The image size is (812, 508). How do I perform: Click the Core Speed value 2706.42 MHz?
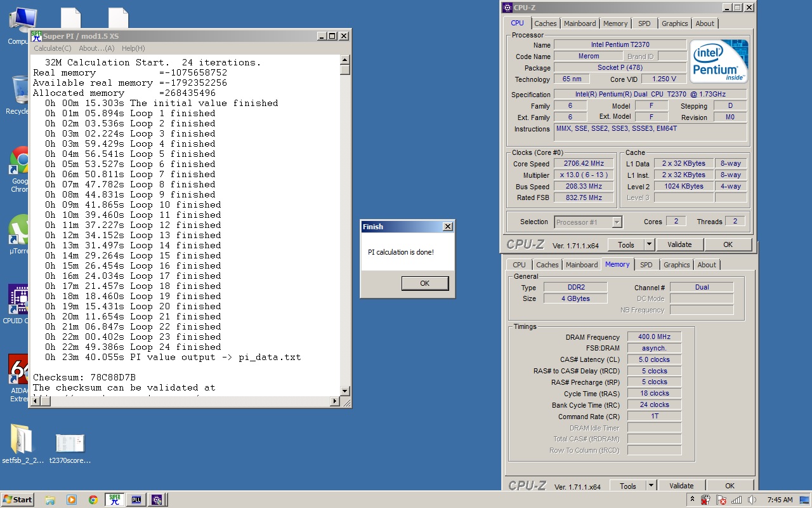(x=584, y=163)
